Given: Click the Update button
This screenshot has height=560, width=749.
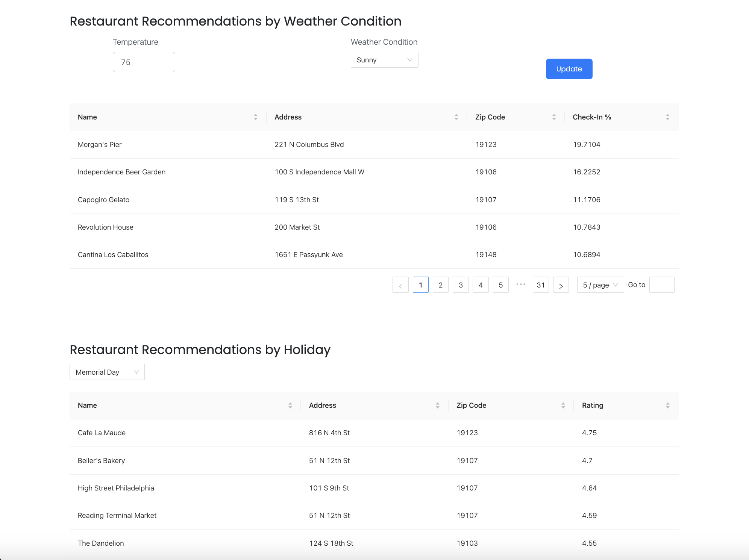Looking at the screenshot, I should 569,69.
